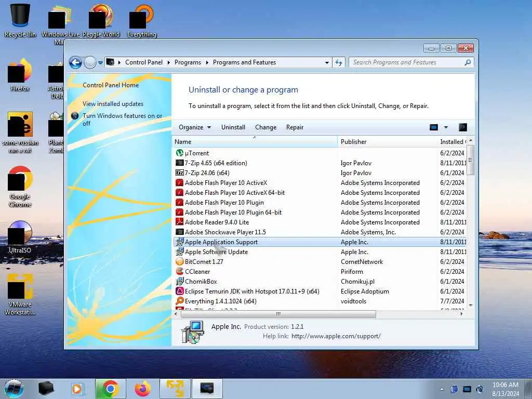Open the Google Chrome desktop shortcut
The height and width of the screenshot is (399, 532).
coord(20,187)
